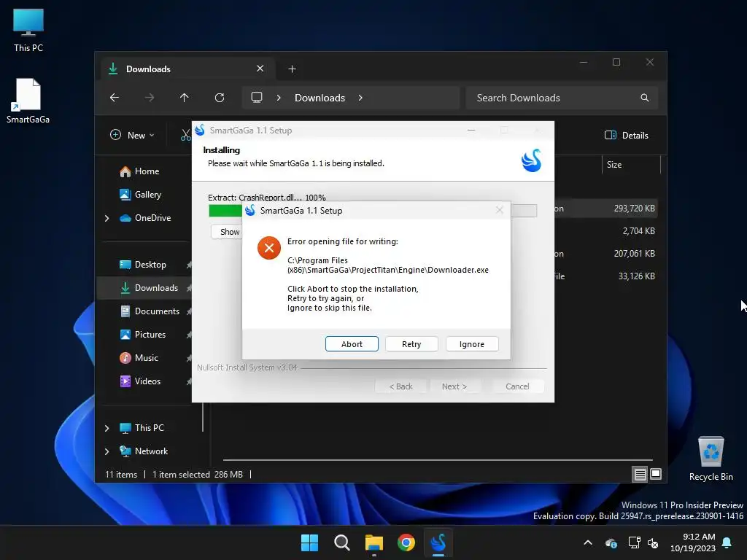
Task: Click muted volume tray icon
Action: coord(653,542)
